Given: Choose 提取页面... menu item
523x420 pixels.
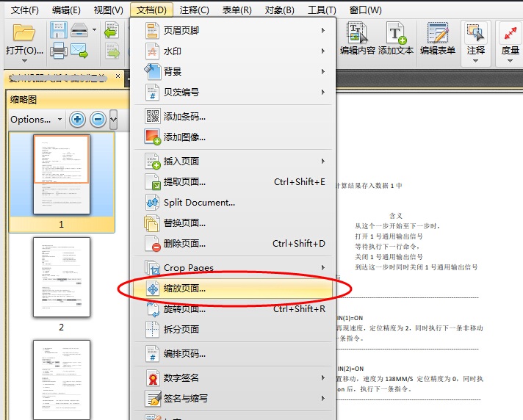Looking at the screenshot, I should 233,182.
